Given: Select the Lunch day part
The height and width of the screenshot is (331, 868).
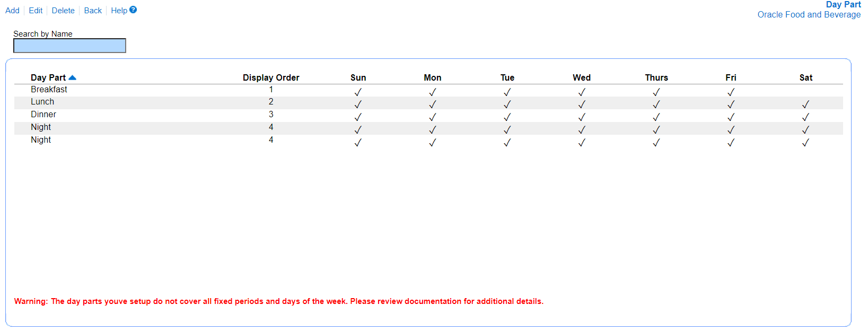Looking at the screenshot, I should (42, 102).
